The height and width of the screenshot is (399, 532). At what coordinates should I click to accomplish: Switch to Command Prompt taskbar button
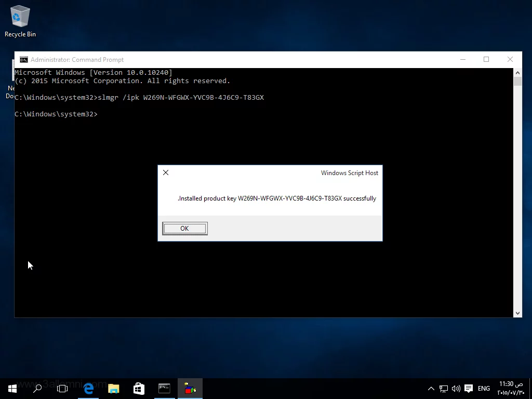coord(164,388)
